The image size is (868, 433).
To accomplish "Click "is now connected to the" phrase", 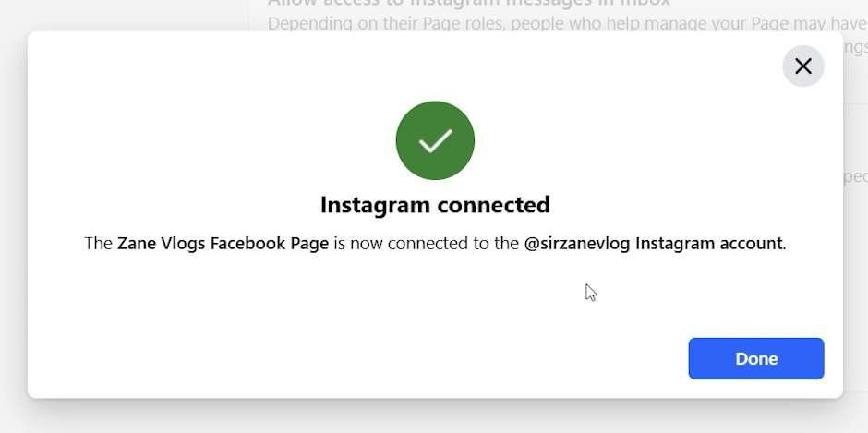I will tap(427, 243).
